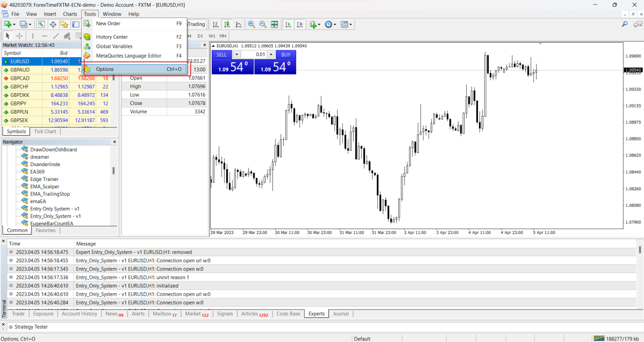The width and height of the screenshot is (644, 342).
Task: Select Options from the Tools menu
Action: pyautogui.click(x=104, y=68)
